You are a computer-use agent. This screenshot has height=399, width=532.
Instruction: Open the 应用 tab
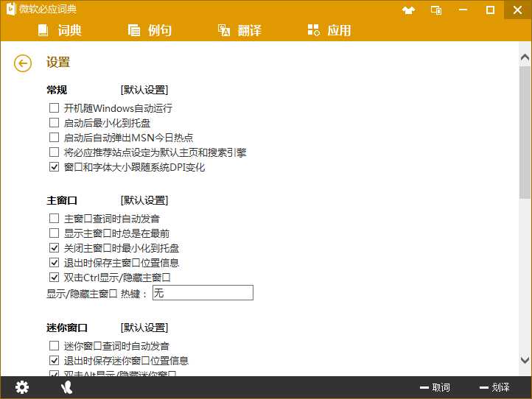[x=329, y=30]
